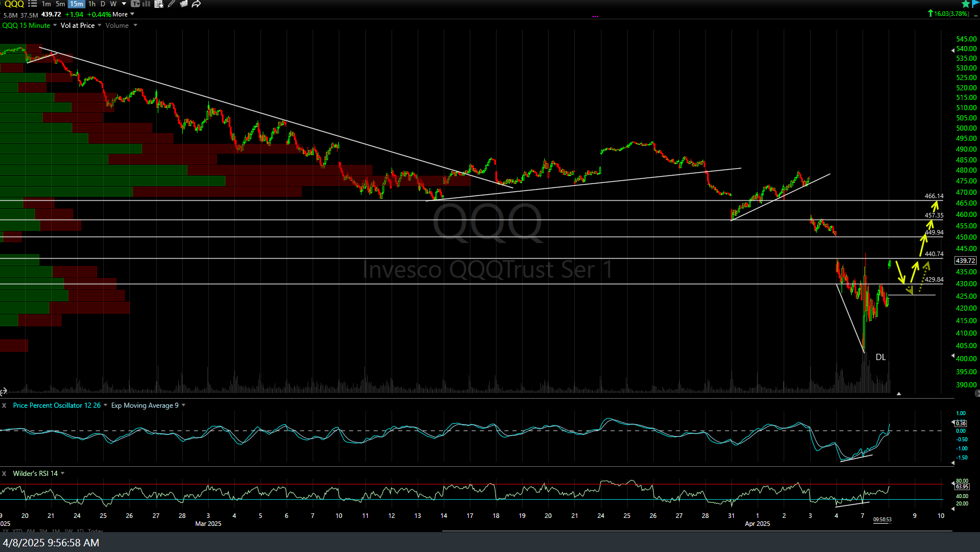Viewport: 980px width, 552px height.
Task: Click the blue flag icon top right
Action: [x=976, y=3]
